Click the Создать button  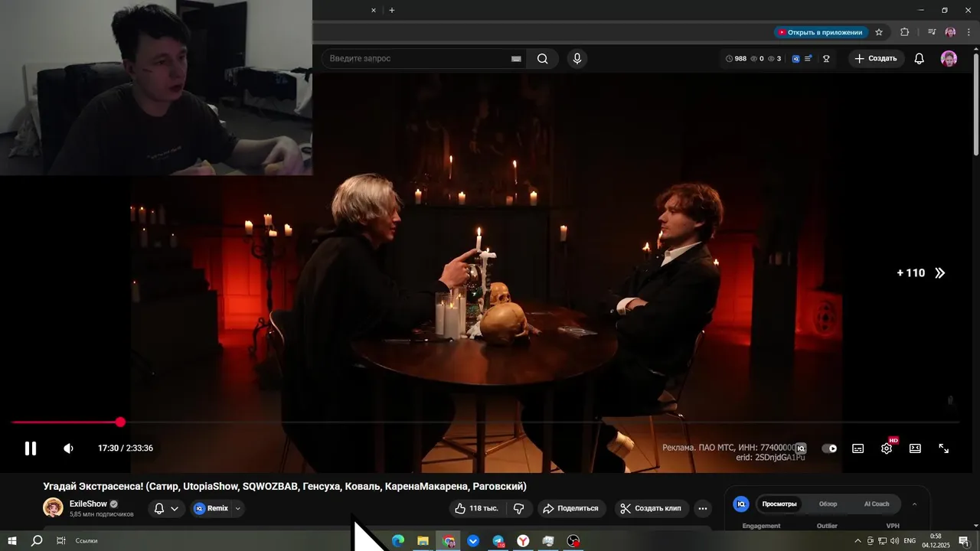(876, 58)
